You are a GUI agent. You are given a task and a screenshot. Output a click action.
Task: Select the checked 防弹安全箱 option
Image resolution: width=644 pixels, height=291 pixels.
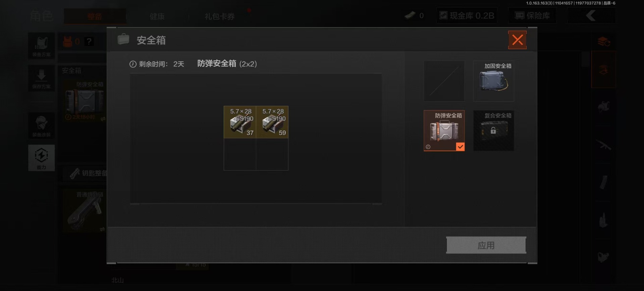444,131
